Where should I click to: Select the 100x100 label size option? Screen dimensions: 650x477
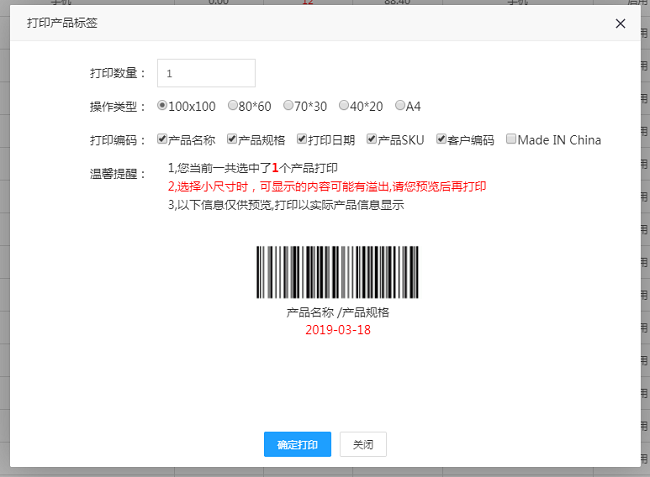pyautogui.click(x=163, y=105)
